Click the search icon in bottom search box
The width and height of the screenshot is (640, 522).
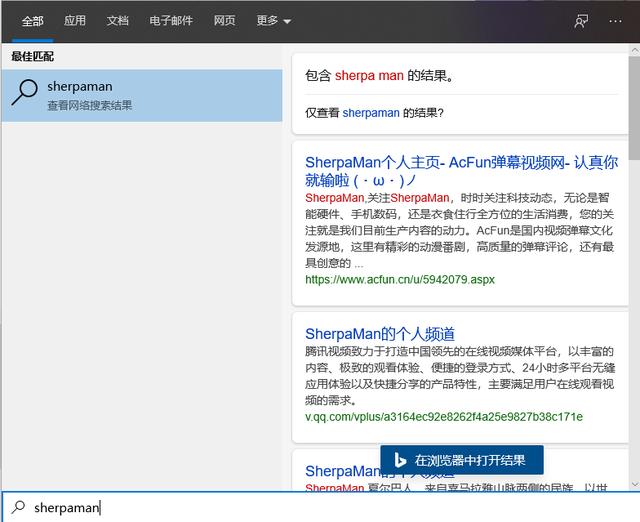click(18, 507)
